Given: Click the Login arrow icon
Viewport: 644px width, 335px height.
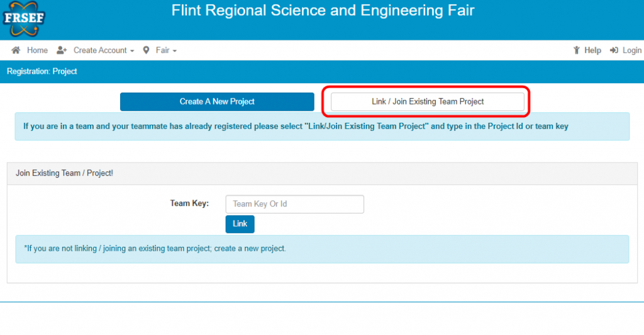Looking at the screenshot, I should tap(614, 50).
